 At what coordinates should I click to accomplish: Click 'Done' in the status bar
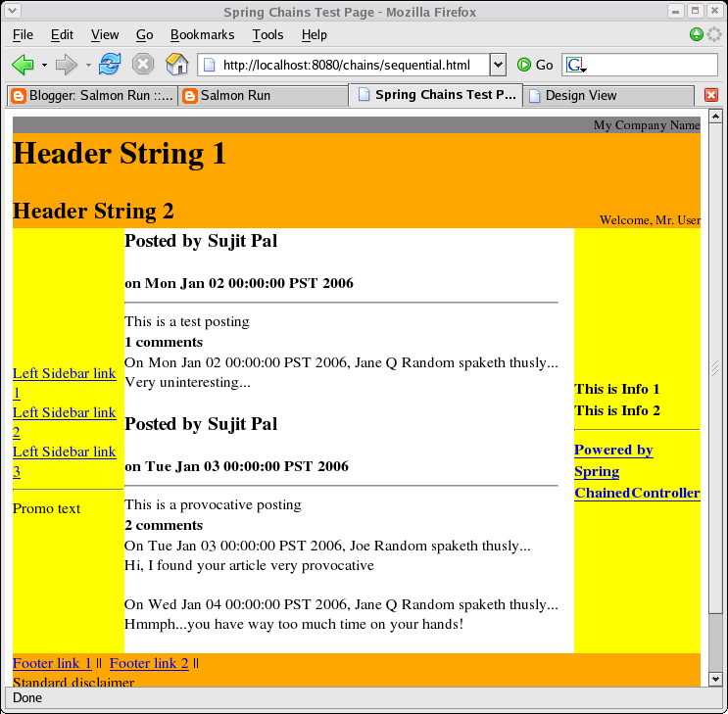(26, 697)
